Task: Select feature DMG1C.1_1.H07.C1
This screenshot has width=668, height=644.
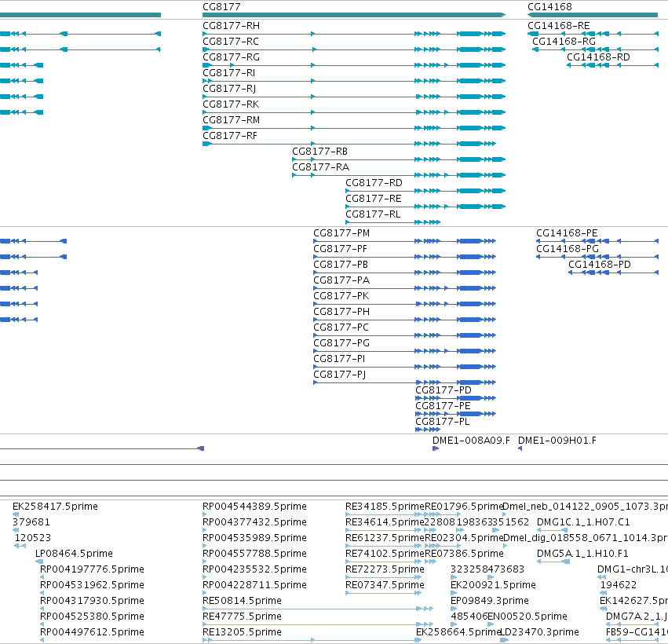Action: pyautogui.click(x=584, y=522)
